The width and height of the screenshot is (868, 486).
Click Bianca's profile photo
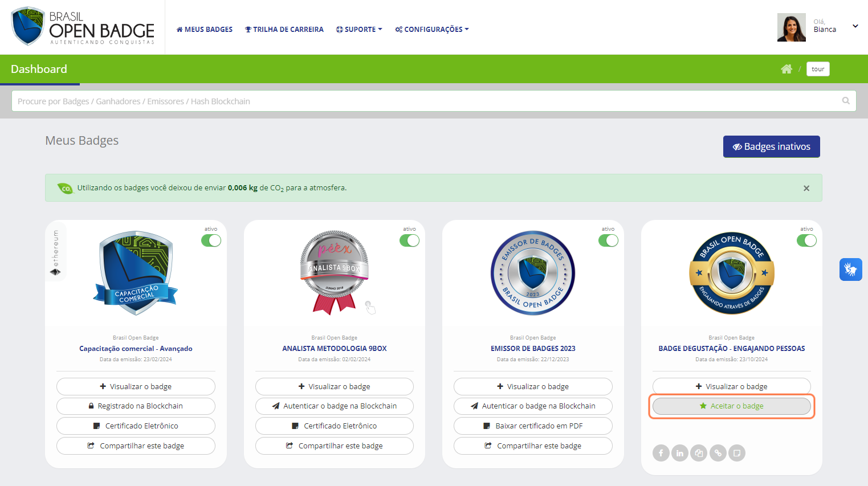pyautogui.click(x=792, y=27)
